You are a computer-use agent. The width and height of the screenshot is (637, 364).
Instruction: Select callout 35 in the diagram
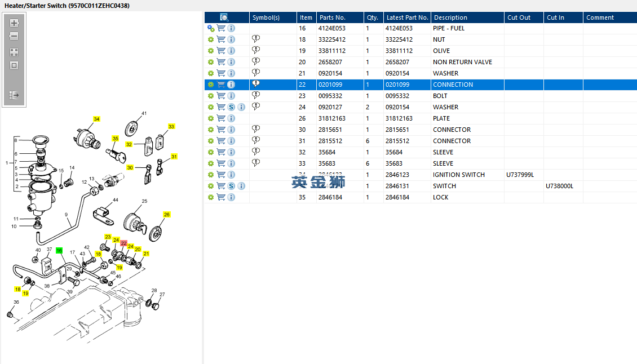click(116, 139)
